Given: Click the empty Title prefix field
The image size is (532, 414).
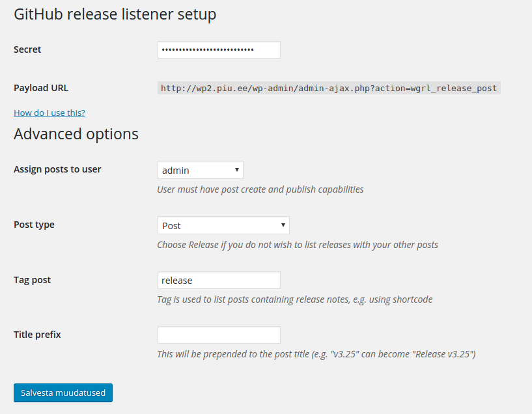Looking at the screenshot, I should (219, 335).
